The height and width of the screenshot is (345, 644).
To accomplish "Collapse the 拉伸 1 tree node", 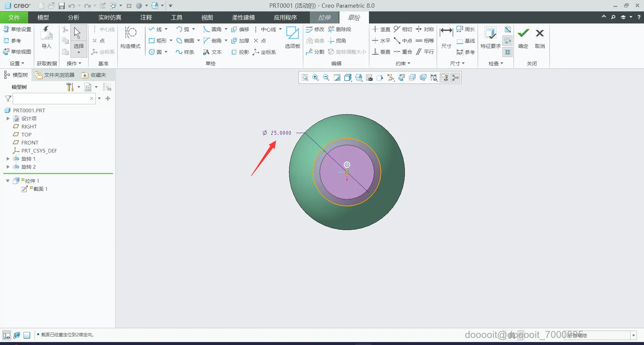I will (x=8, y=181).
